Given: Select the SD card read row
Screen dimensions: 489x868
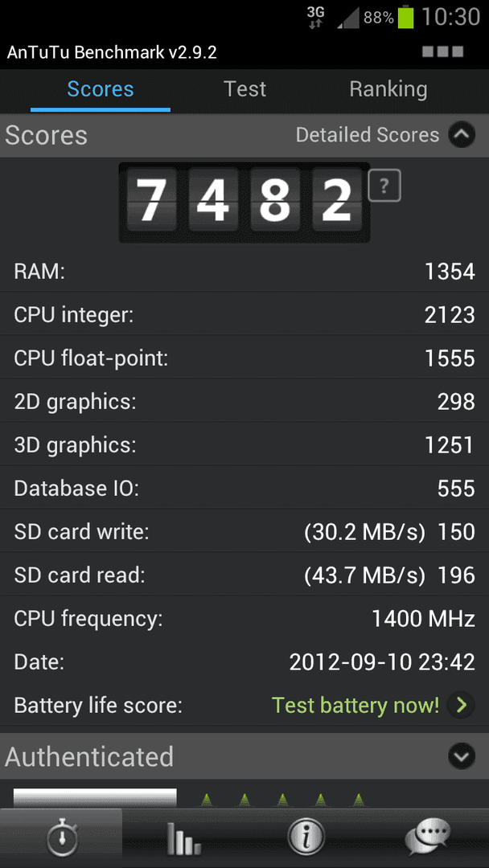Looking at the screenshot, I should coord(244,575).
